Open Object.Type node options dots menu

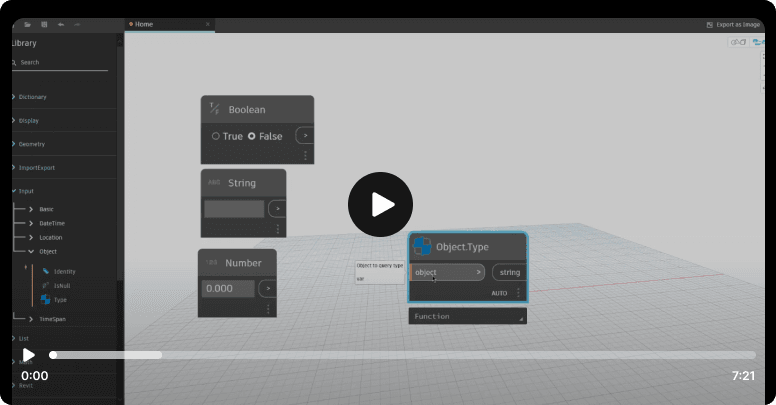(x=518, y=293)
